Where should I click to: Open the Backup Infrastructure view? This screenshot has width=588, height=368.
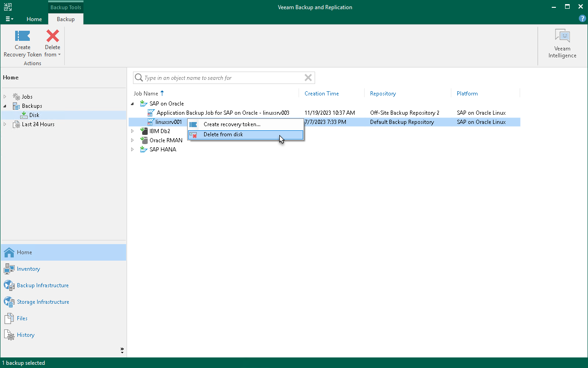43,285
